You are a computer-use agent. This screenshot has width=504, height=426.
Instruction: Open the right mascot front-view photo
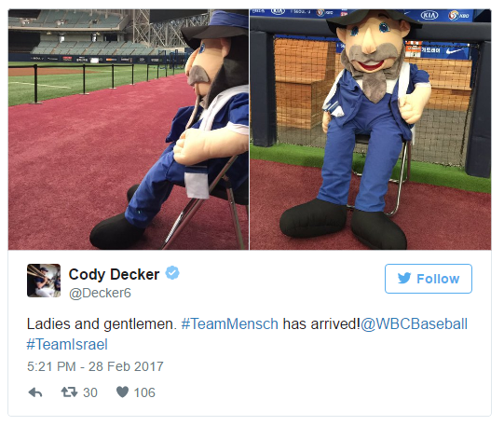pos(370,130)
